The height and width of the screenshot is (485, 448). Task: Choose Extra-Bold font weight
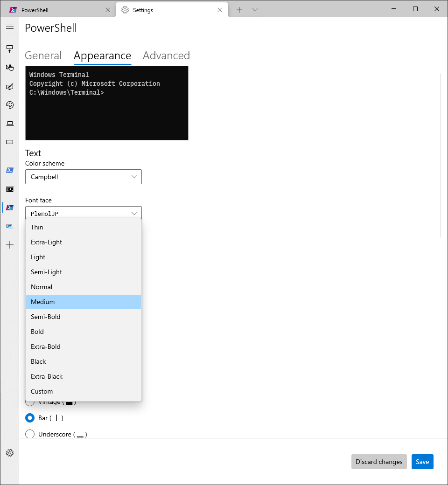pyautogui.click(x=83, y=347)
